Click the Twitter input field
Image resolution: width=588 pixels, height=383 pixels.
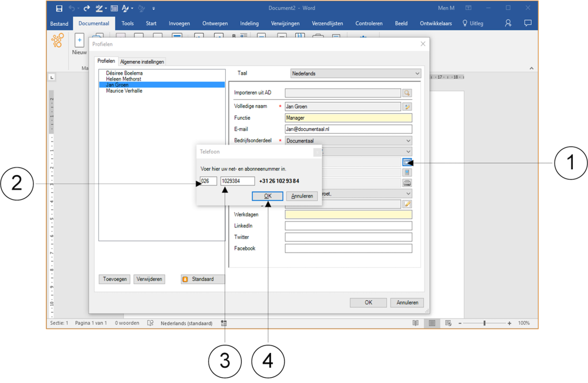click(x=348, y=237)
